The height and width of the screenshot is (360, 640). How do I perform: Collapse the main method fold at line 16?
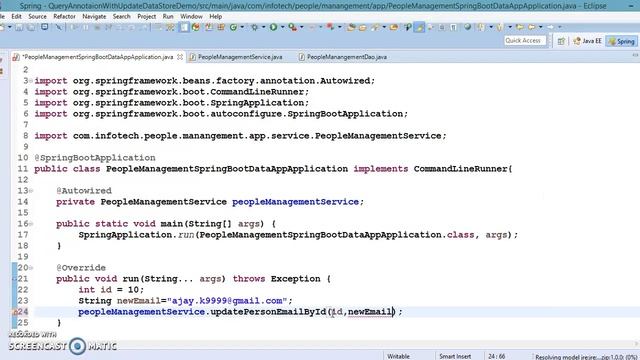tap(31, 224)
